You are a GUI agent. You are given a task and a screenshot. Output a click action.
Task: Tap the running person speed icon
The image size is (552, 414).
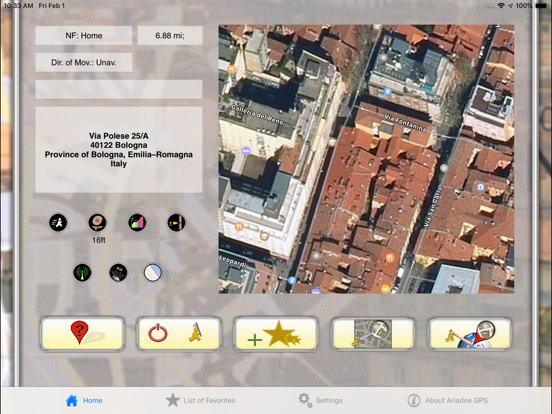(x=58, y=222)
